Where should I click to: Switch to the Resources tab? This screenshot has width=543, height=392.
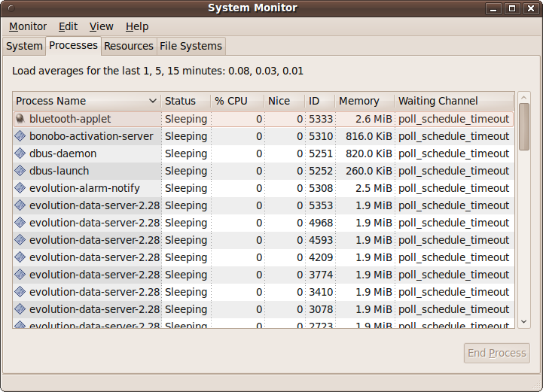(129, 46)
